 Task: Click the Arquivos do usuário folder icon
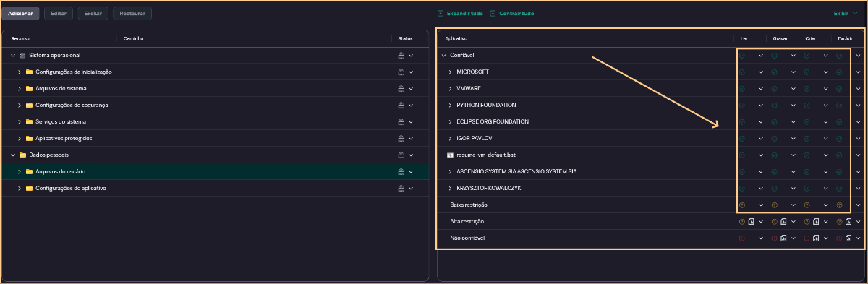[30, 172]
